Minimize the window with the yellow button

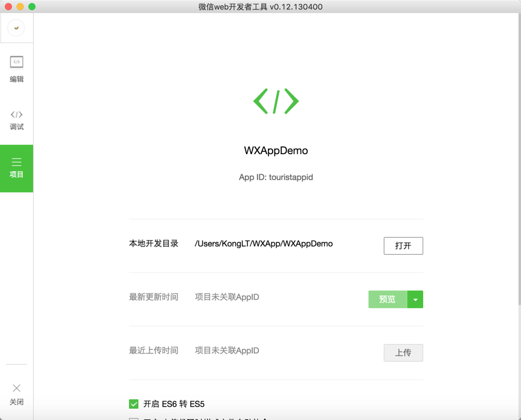(x=20, y=6)
